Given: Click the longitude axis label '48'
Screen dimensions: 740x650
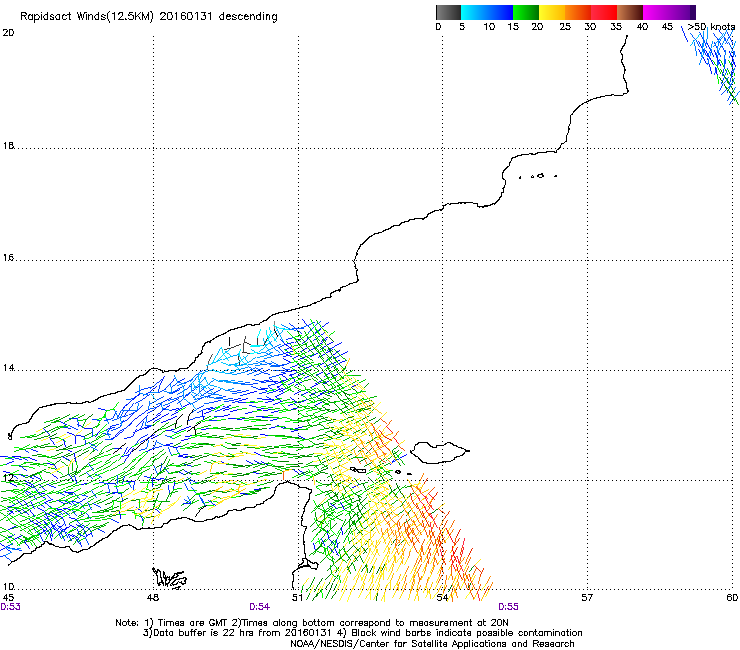Looking at the screenshot, I should 153,598.
